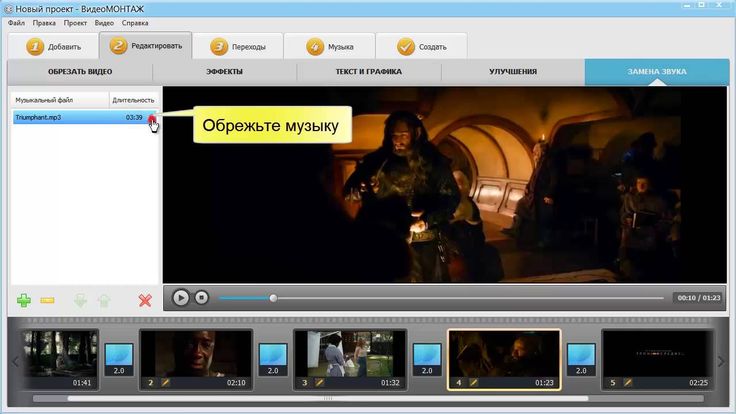Click the move track down arrow icon
Viewport: 736px width, 414px height.
tap(80, 301)
